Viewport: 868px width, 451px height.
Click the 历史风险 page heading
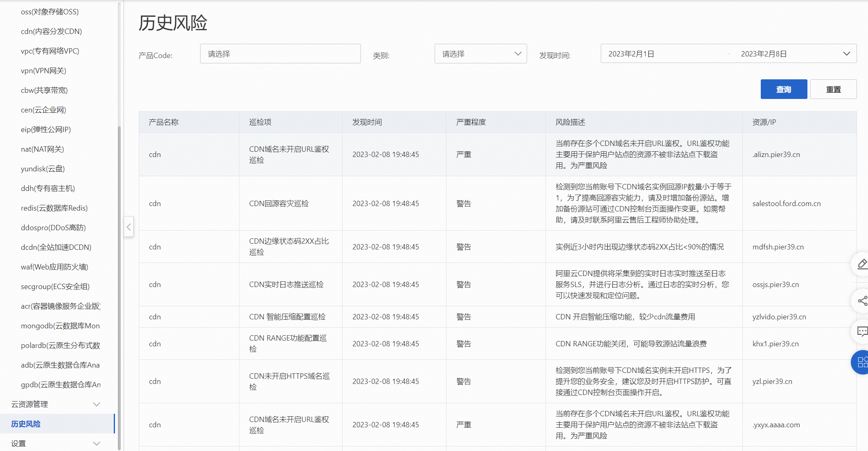(x=173, y=23)
